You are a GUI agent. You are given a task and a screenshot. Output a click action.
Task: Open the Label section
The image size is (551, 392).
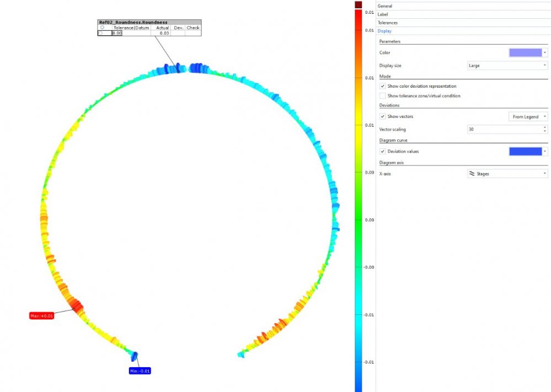(383, 14)
